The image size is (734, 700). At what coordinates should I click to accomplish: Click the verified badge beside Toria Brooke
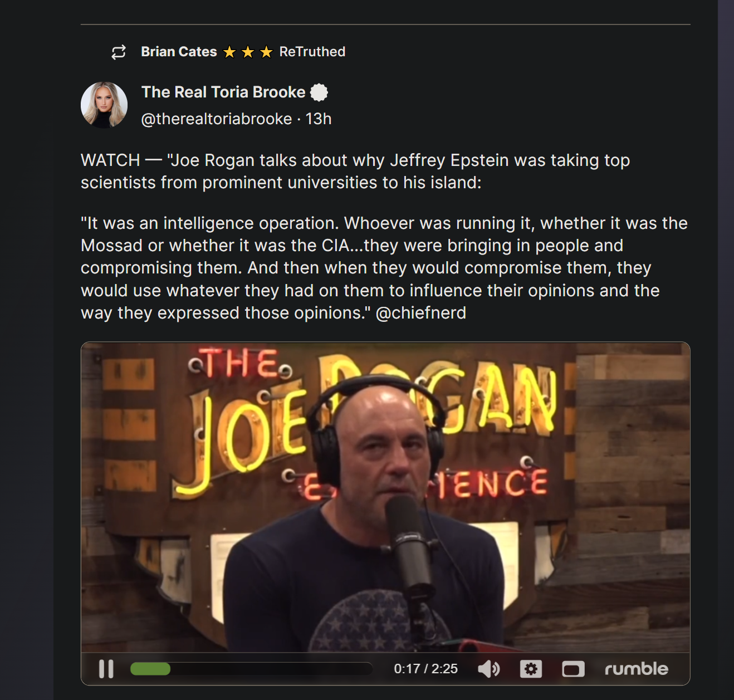tap(319, 92)
